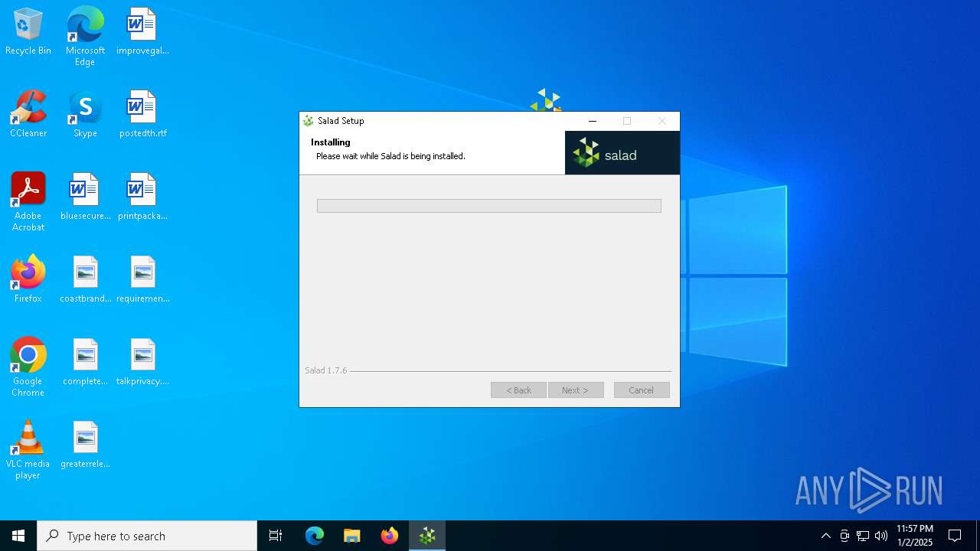This screenshot has height=551, width=980.
Task: Select the printpacka... Word document icon
Action: click(142, 197)
